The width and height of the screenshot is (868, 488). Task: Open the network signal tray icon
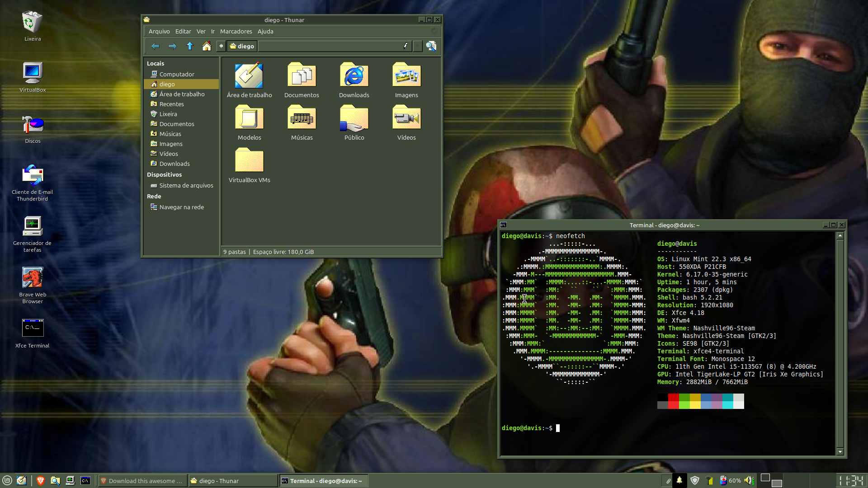tap(710, 480)
